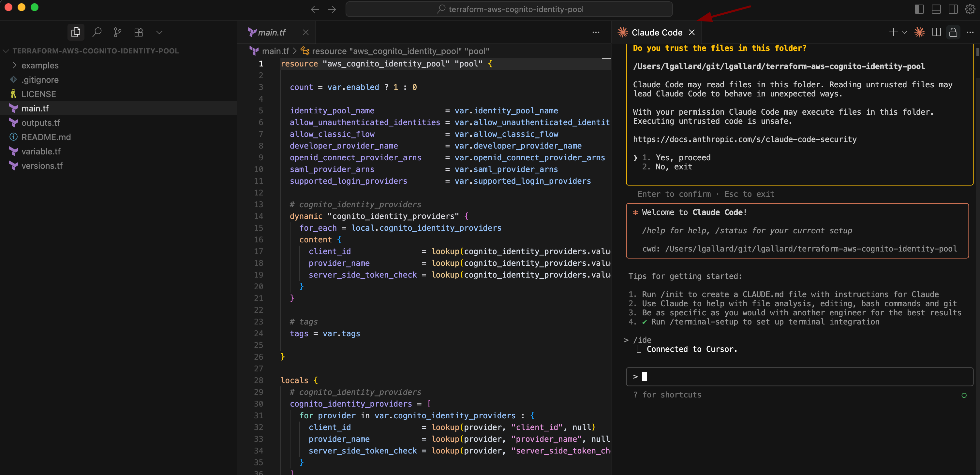
Task: Click main.tf in the breadcrumb path
Action: coord(275,51)
